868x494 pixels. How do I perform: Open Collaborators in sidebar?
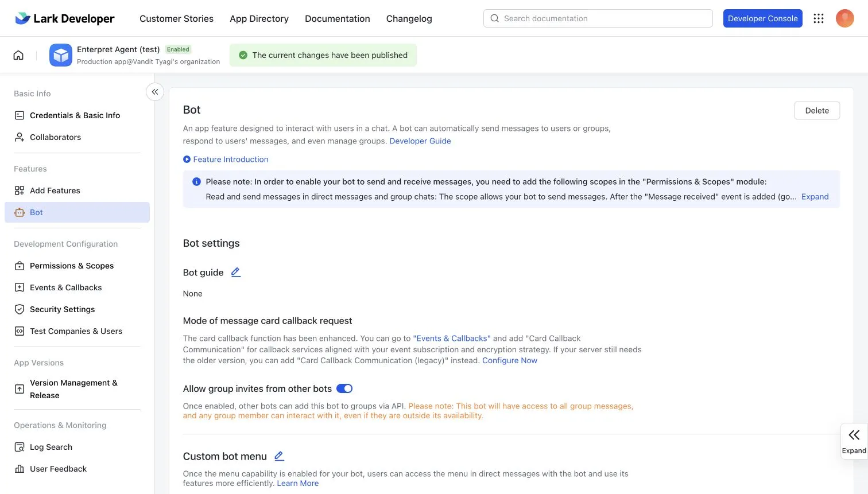tap(77, 137)
